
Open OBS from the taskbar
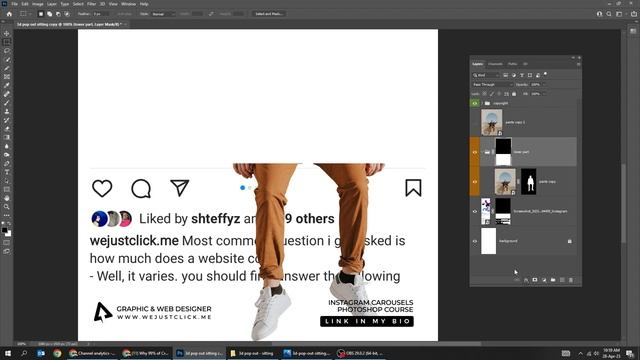[360, 353]
